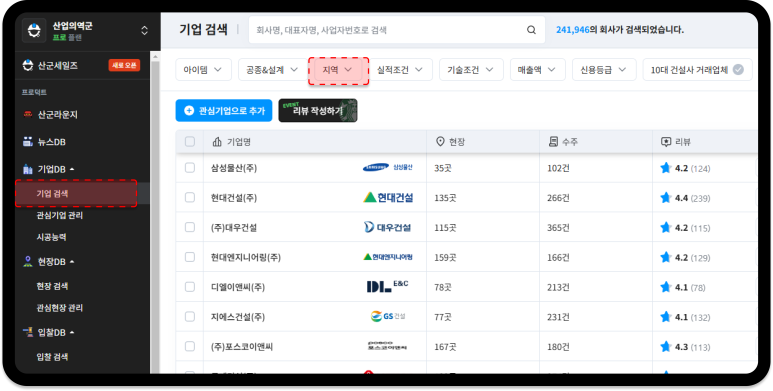Click the magnifier search icon
773x391 pixels.
[x=531, y=30]
